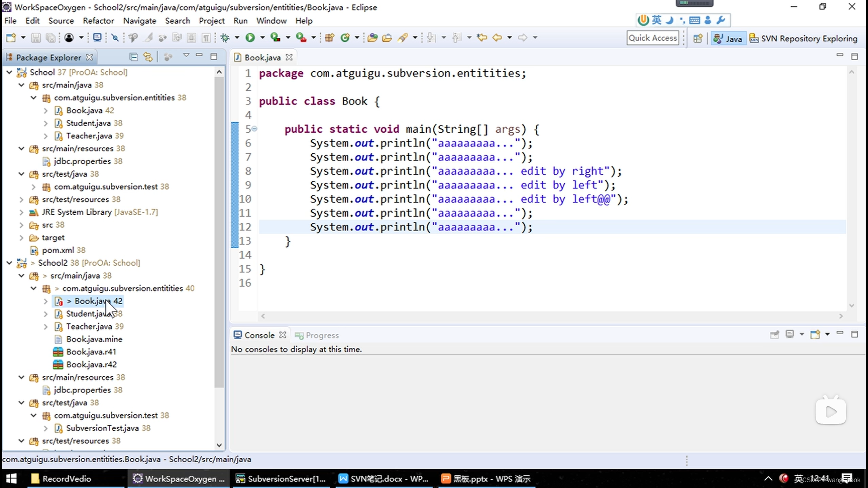Click the Skip All Breakpoints icon
Image resolution: width=868 pixels, height=488 pixels.
coord(115,38)
